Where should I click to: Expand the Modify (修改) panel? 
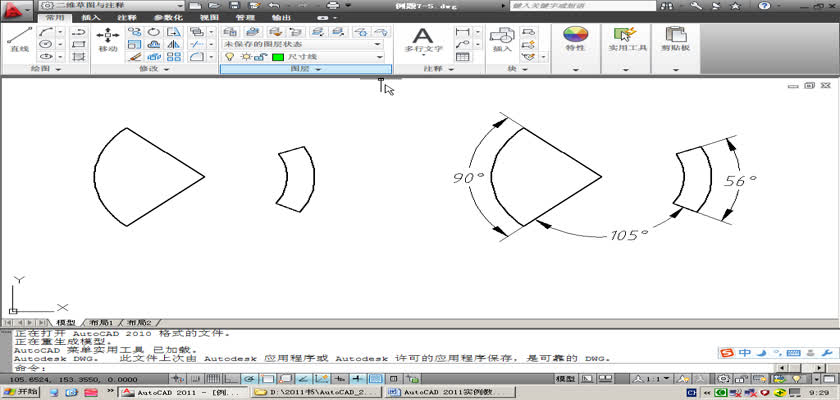[x=155, y=69]
